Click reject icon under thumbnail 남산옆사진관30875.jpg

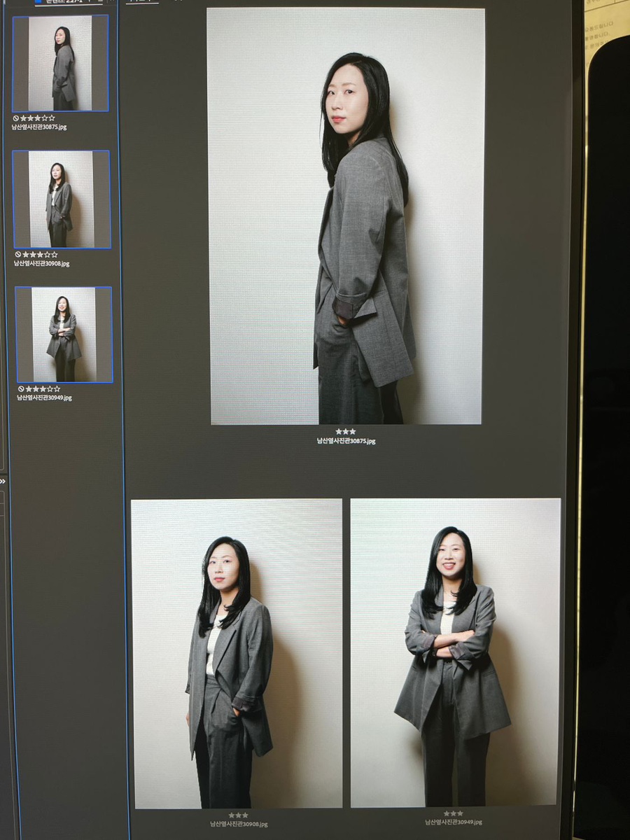[16, 118]
